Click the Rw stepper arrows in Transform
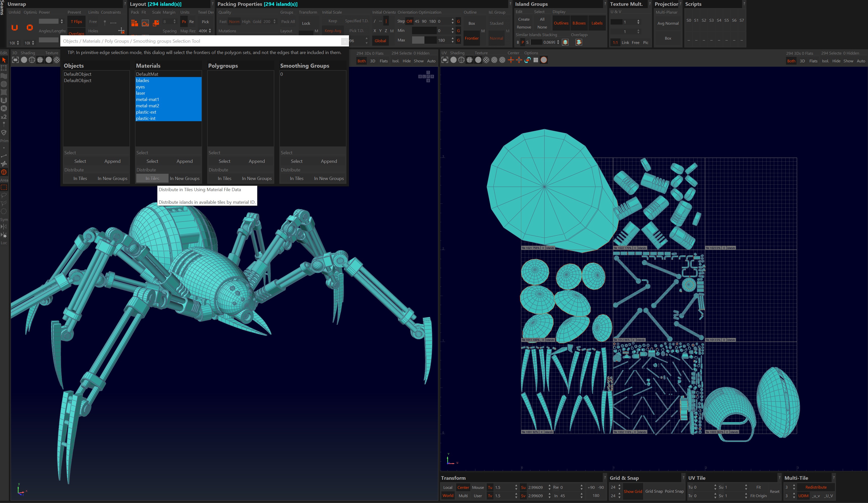This screenshot has height=503, width=868. tap(581, 488)
